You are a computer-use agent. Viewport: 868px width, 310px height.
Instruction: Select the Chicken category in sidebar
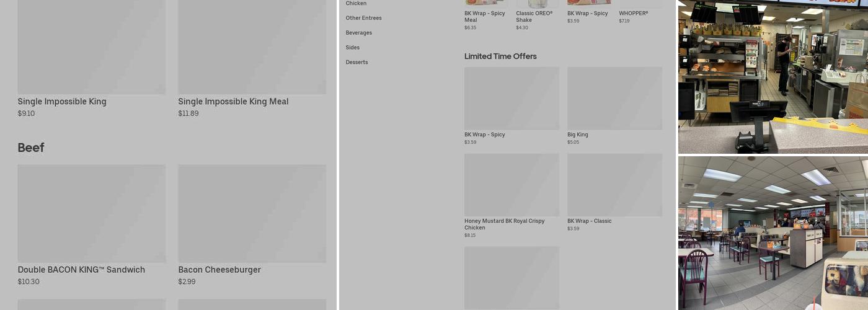pos(356,4)
